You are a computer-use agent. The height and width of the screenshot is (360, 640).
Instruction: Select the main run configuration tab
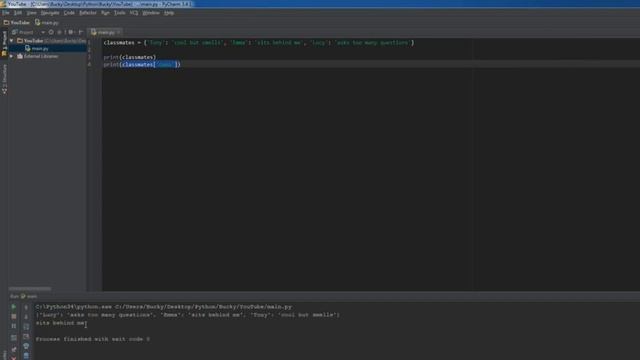[x=29, y=296]
